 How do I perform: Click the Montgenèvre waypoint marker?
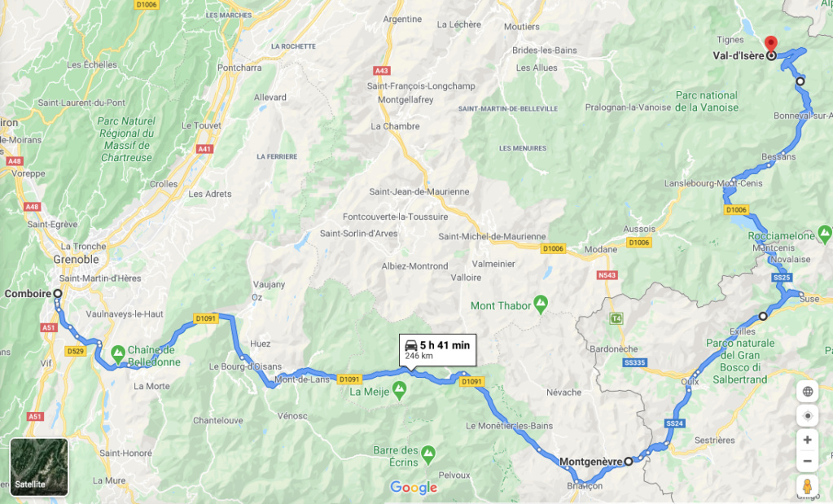coord(628,461)
